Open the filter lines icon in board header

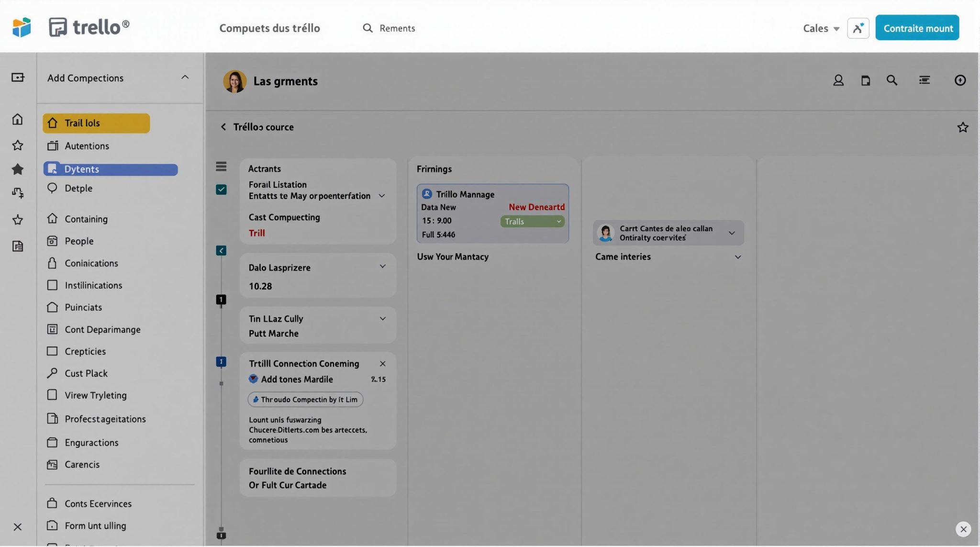pyautogui.click(x=924, y=80)
